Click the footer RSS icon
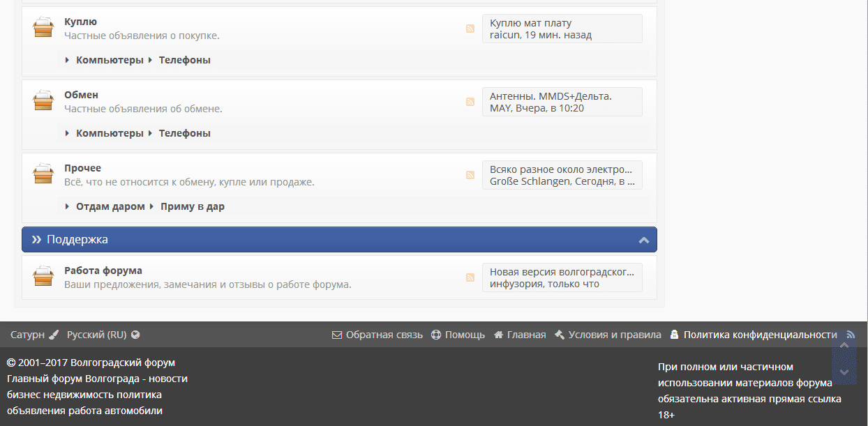The image size is (868, 426). pyautogui.click(x=851, y=335)
